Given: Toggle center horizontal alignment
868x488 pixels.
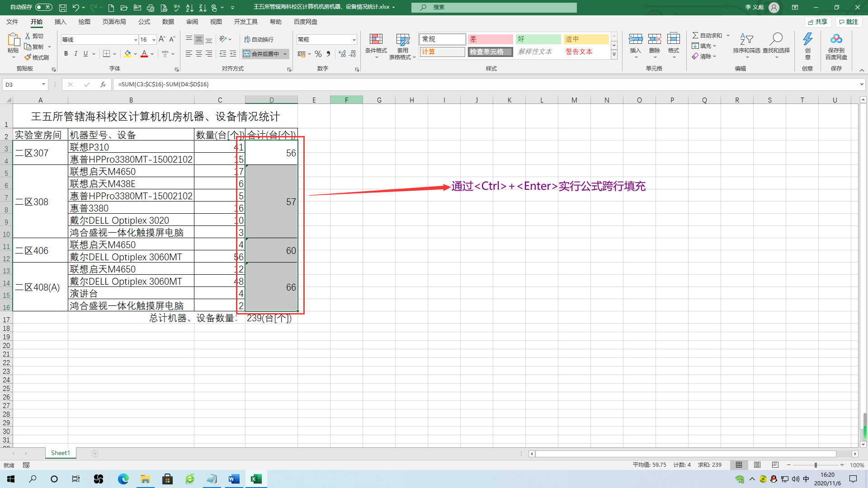Looking at the screenshot, I should click(199, 54).
